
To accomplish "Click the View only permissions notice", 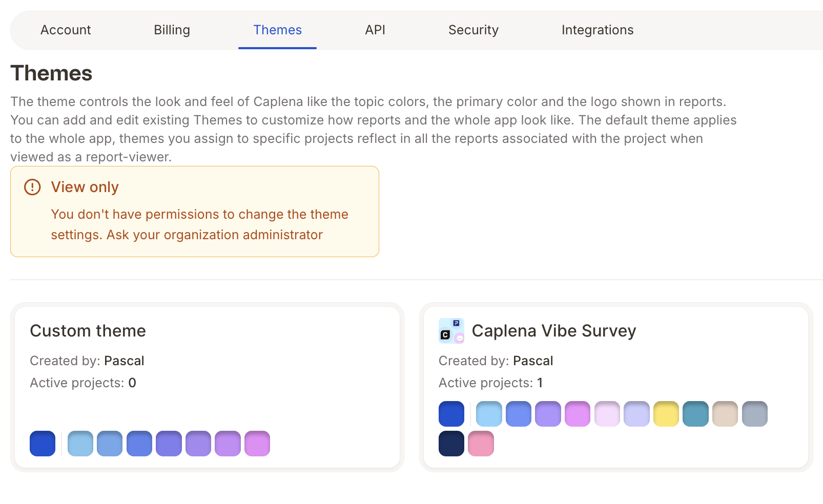I will pos(195,212).
